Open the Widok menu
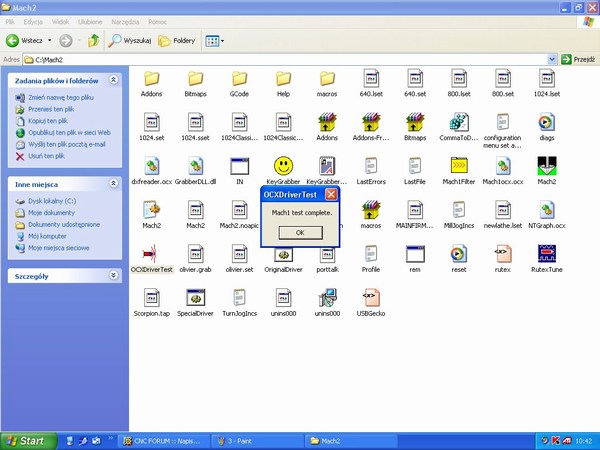Image resolution: width=600 pixels, height=450 pixels. click(x=60, y=22)
